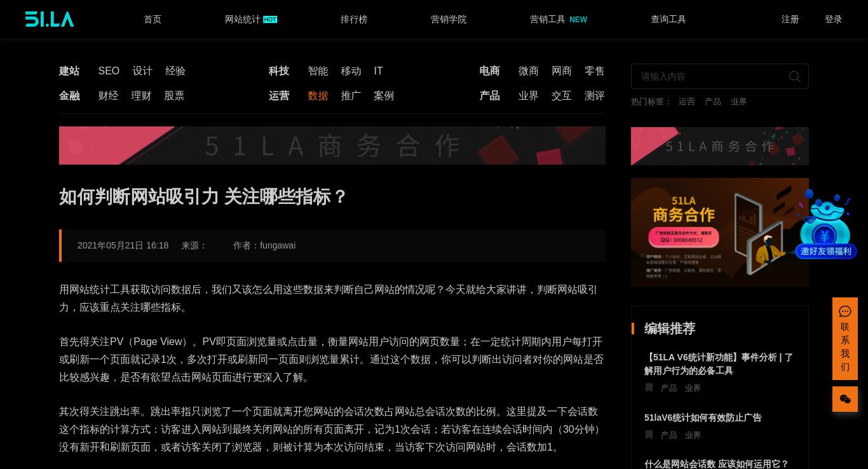The width and height of the screenshot is (868, 469).
Task: Open article 51laV6统计如何有效防止广告
Action: tap(703, 418)
